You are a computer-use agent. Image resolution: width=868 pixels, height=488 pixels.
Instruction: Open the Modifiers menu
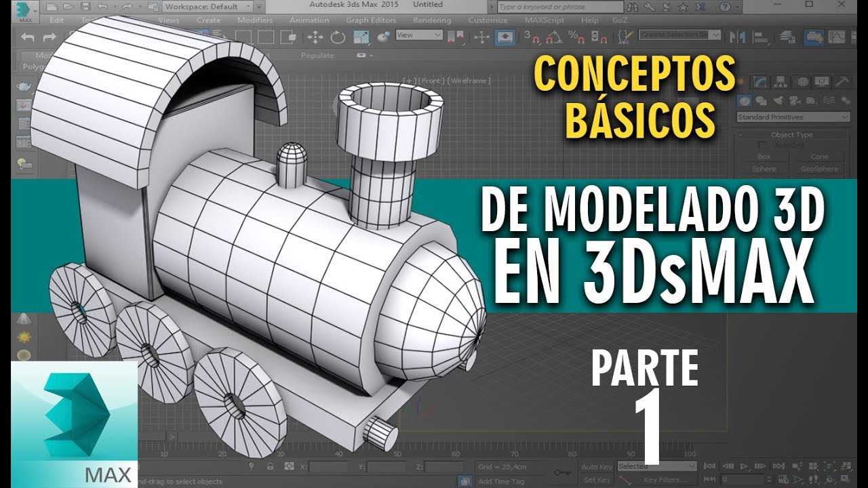(255, 20)
